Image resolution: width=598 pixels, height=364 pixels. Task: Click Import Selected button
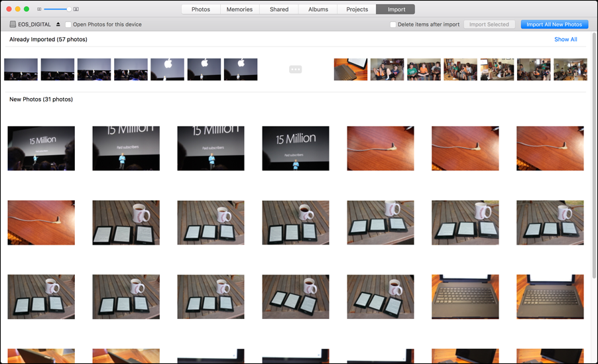point(489,25)
